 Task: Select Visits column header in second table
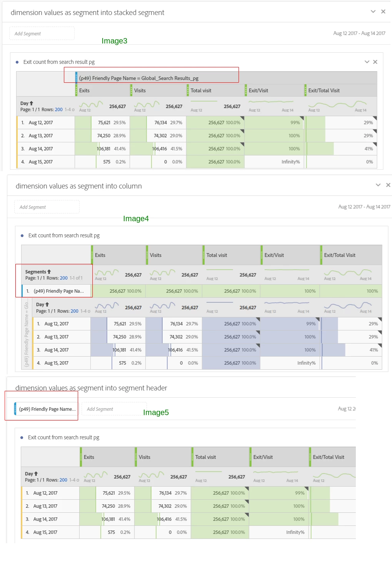tap(174, 255)
